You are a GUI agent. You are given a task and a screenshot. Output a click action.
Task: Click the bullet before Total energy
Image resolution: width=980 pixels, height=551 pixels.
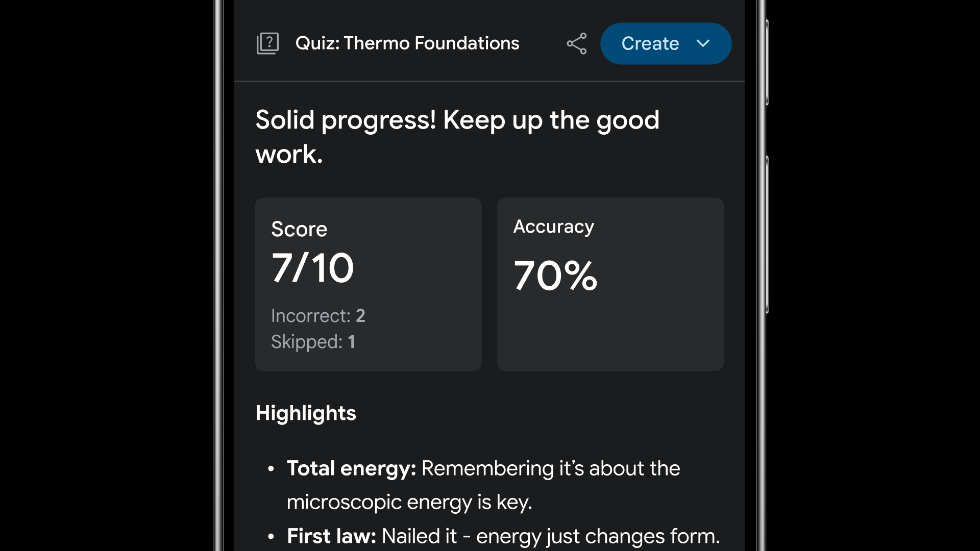(271, 468)
